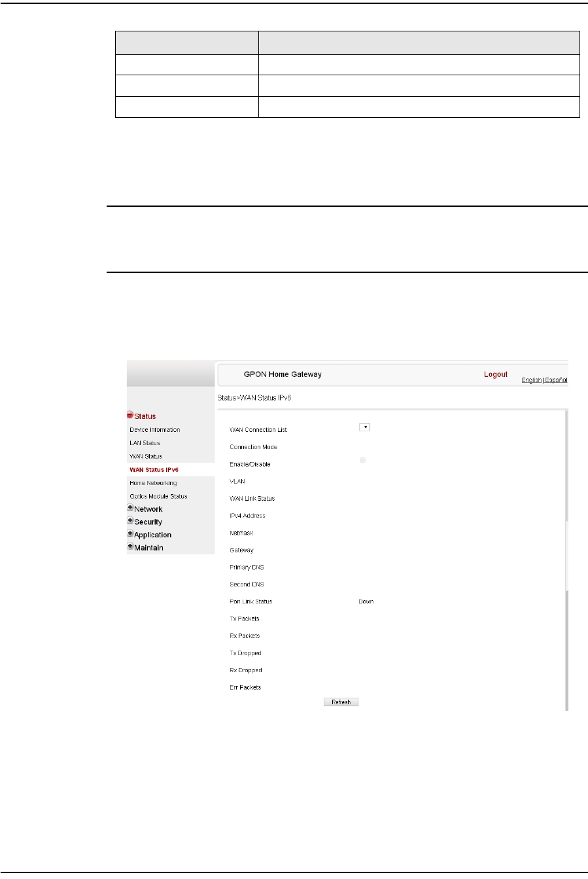Click the 'Rx Dropped' label

[246, 670]
